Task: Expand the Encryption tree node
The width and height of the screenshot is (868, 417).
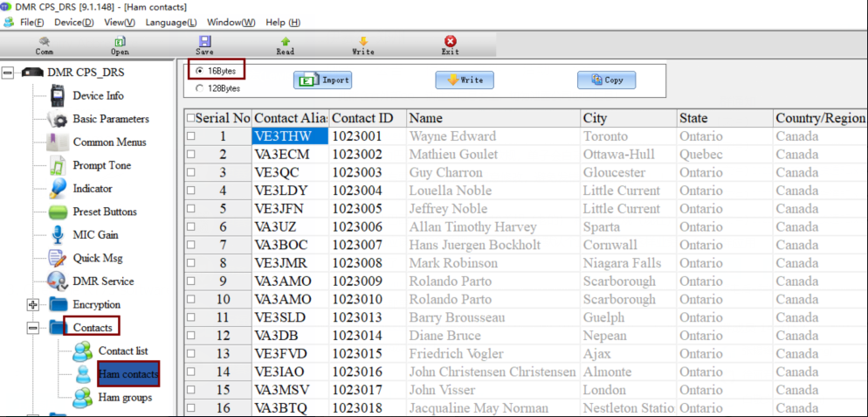Action: point(33,305)
